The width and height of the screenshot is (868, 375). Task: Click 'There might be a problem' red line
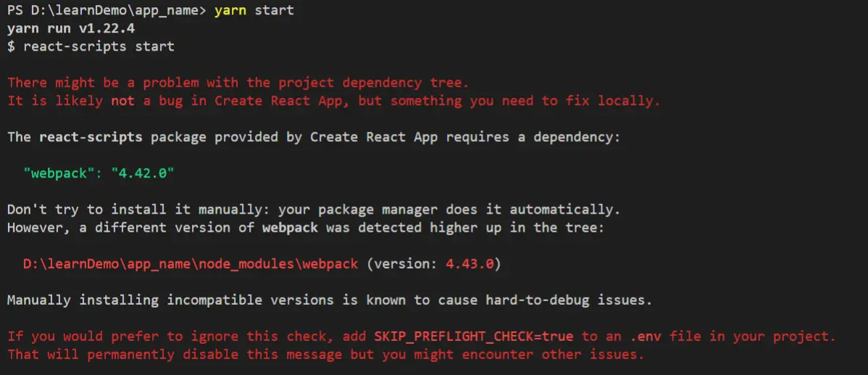pyautogui.click(x=238, y=83)
